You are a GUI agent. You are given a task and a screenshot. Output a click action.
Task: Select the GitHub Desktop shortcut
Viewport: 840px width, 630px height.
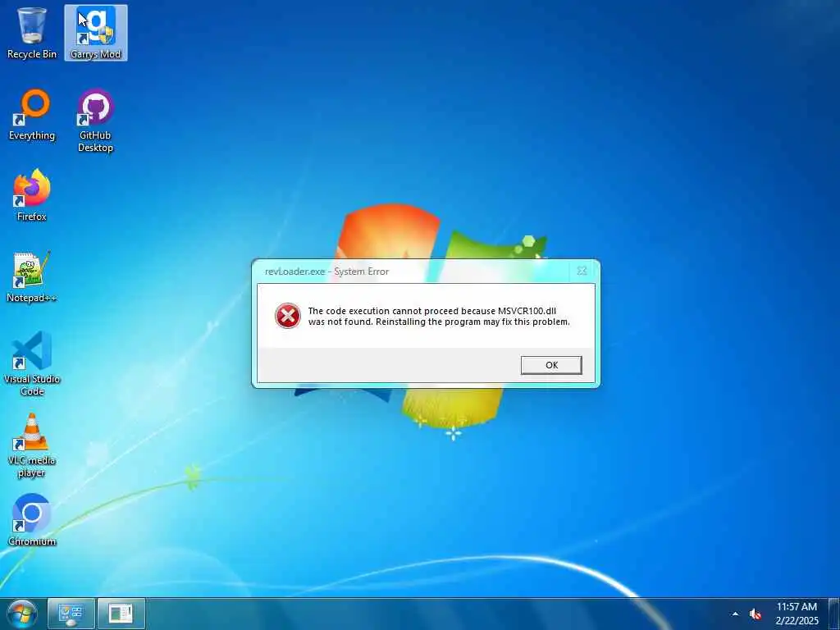(95, 121)
